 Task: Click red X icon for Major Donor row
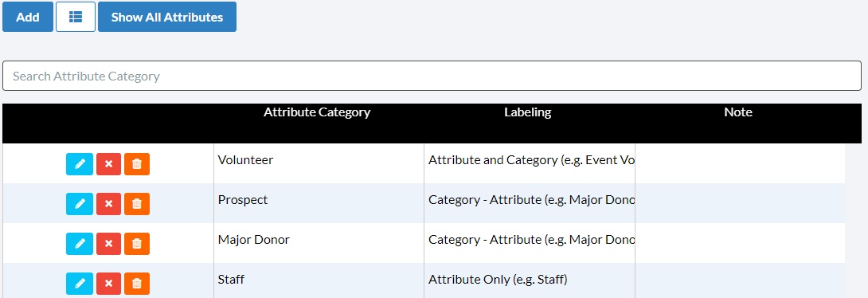click(x=108, y=244)
